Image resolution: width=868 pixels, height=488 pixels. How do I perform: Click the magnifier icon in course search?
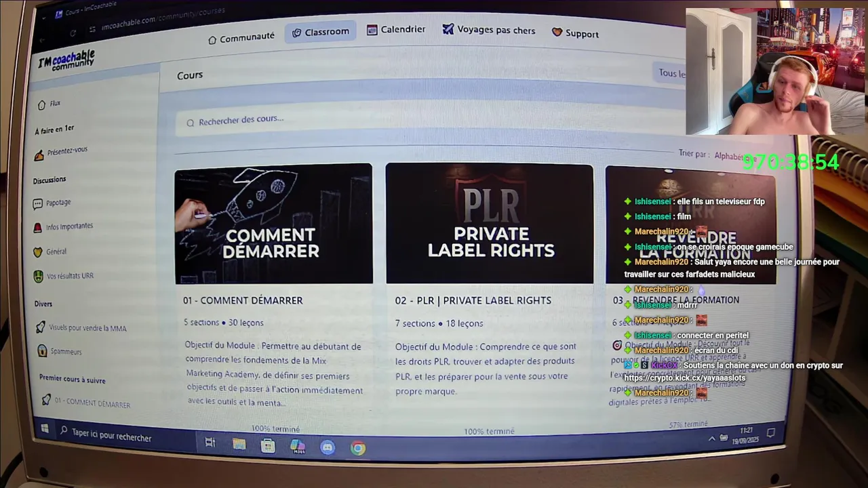pos(191,123)
